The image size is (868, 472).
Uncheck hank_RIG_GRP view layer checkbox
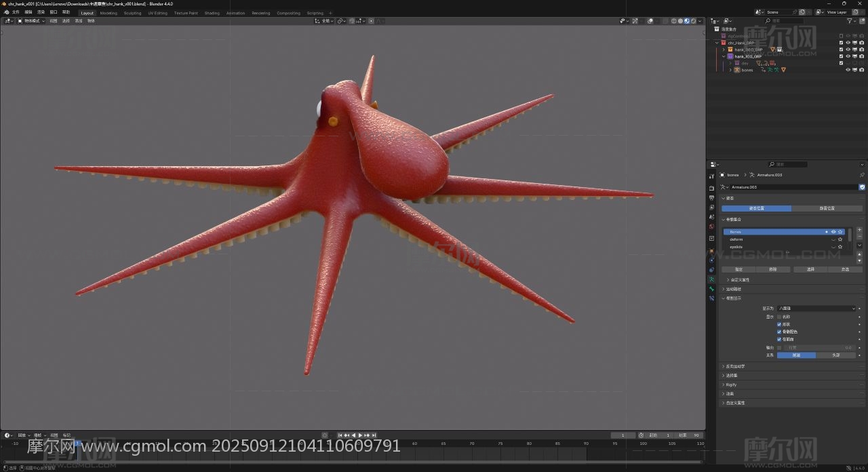pos(842,56)
